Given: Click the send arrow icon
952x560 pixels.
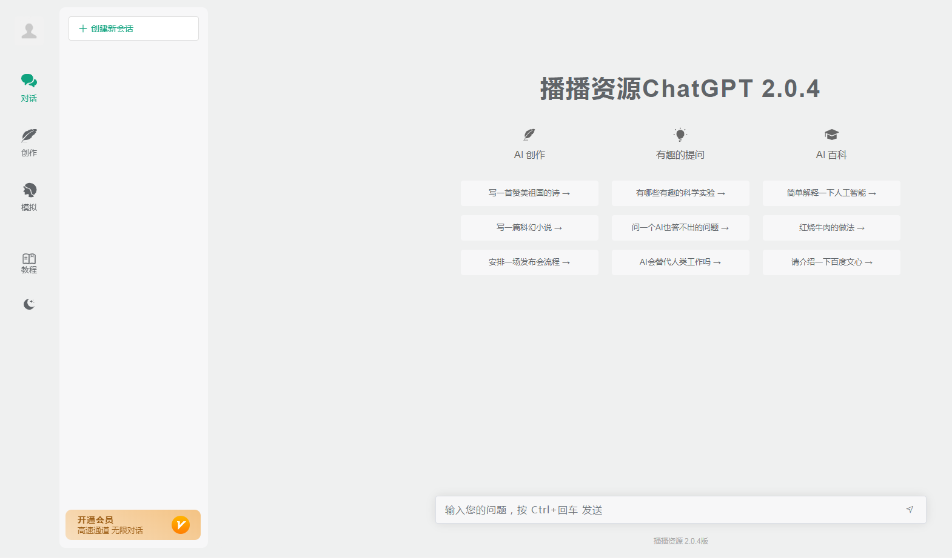Looking at the screenshot, I should tap(910, 510).
